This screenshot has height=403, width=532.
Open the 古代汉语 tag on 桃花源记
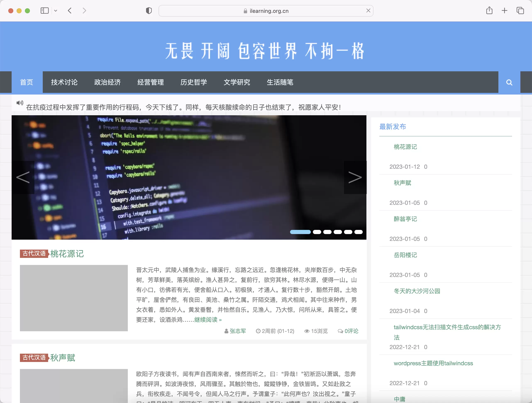tap(34, 254)
